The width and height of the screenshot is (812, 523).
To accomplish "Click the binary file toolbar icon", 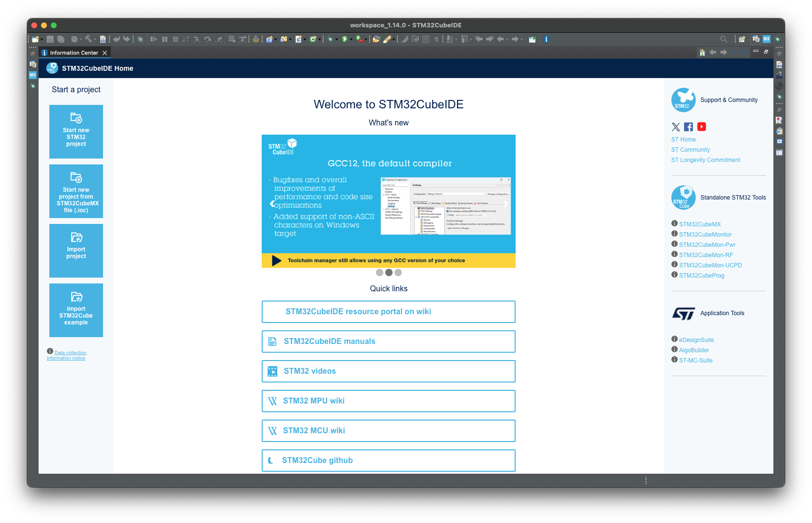I will coord(103,39).
